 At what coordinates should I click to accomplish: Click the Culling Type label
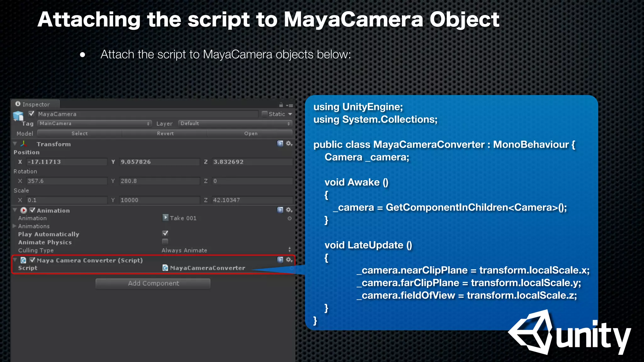pyautogui.click(x=36, y=250)
